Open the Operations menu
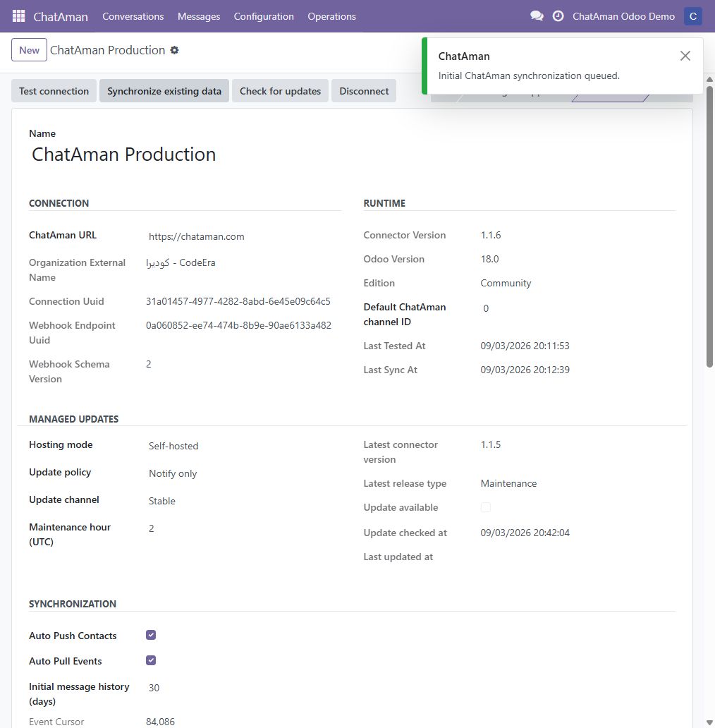The image size is (715, 728). point(331,16)
